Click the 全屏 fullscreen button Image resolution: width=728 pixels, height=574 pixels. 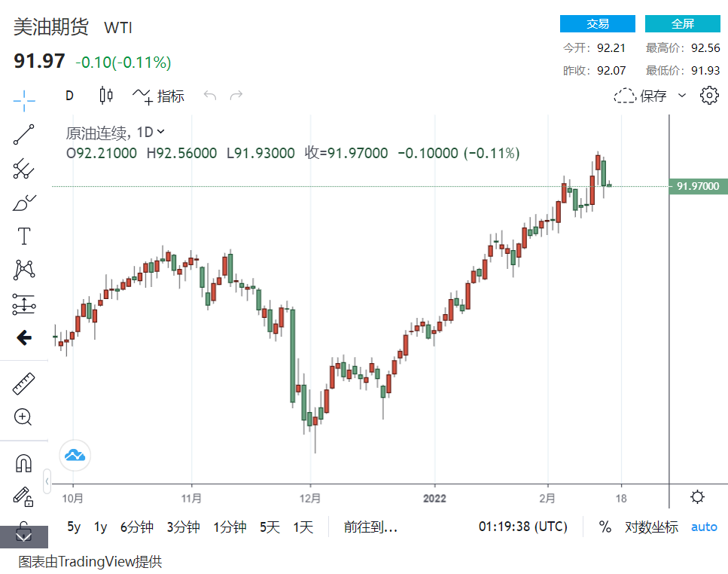[x=682, y=24]
